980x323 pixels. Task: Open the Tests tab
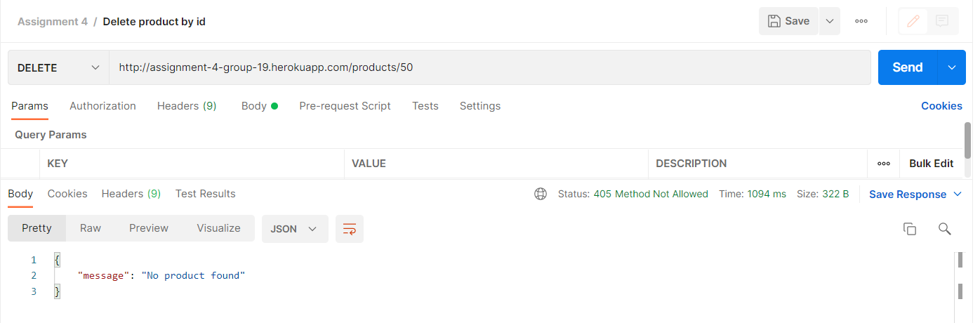point(425,106)
